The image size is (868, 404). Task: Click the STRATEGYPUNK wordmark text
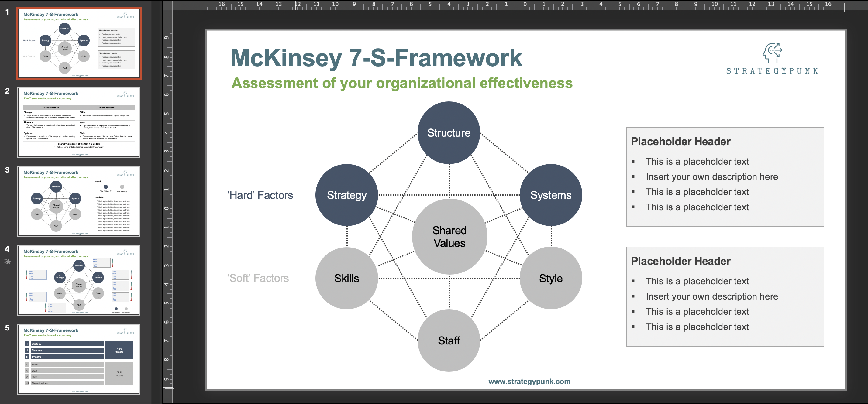(x=772, y=71)
